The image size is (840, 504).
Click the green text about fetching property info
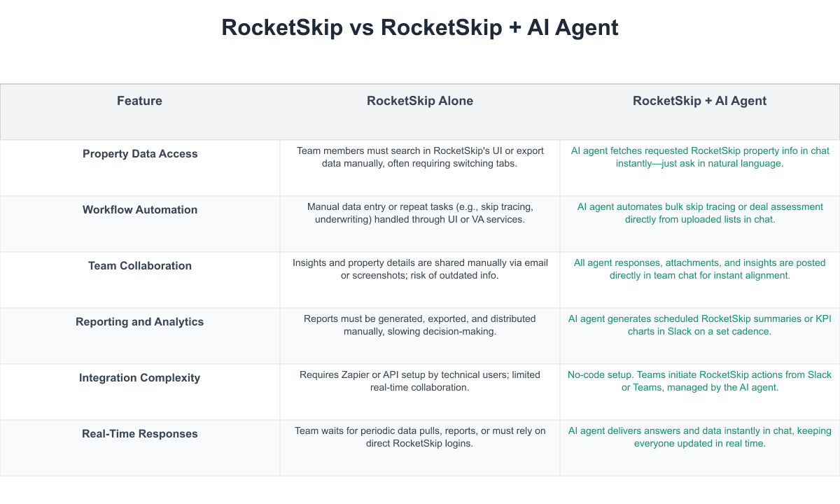[700, 157]
